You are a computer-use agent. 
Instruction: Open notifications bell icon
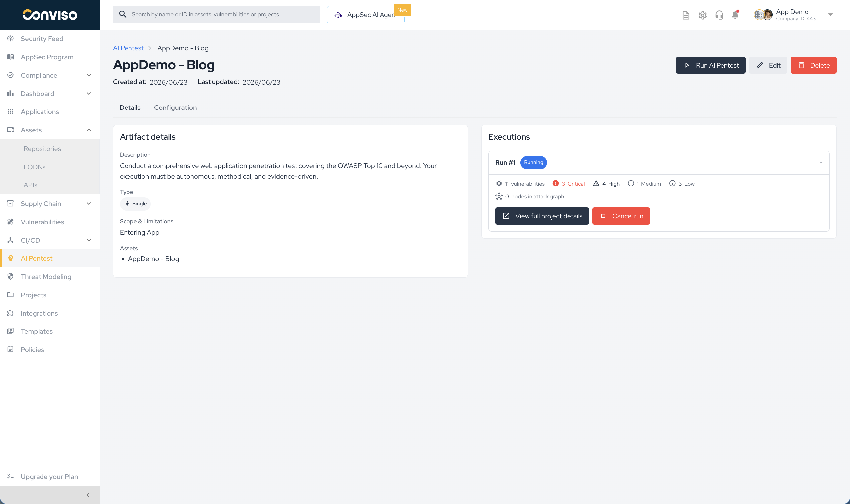click(735, 15)
